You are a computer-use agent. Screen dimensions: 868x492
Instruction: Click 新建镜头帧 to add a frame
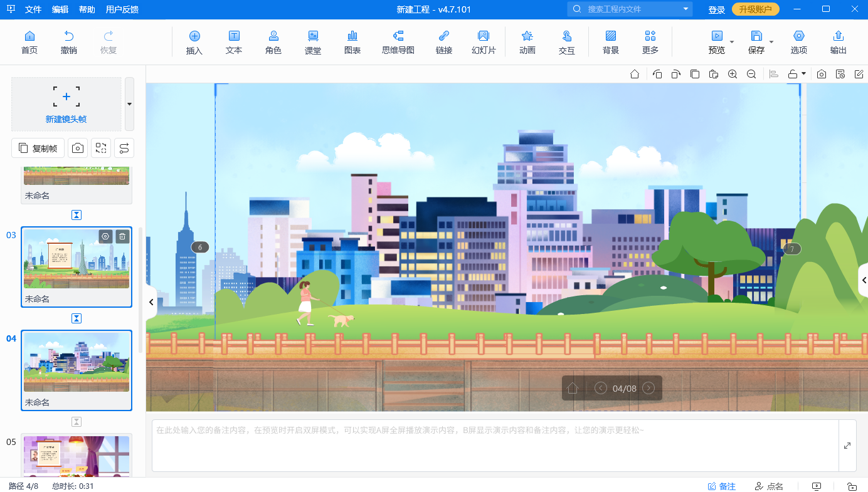click(66, 104)
